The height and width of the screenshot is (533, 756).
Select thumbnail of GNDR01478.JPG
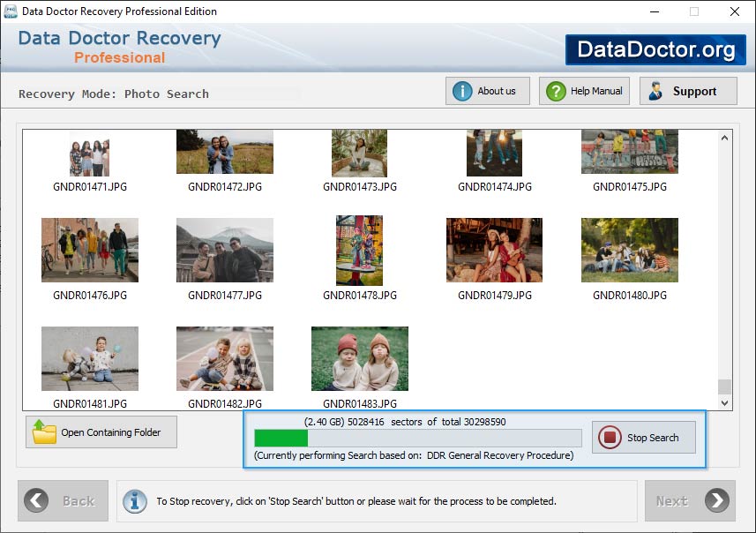(359, 251)
